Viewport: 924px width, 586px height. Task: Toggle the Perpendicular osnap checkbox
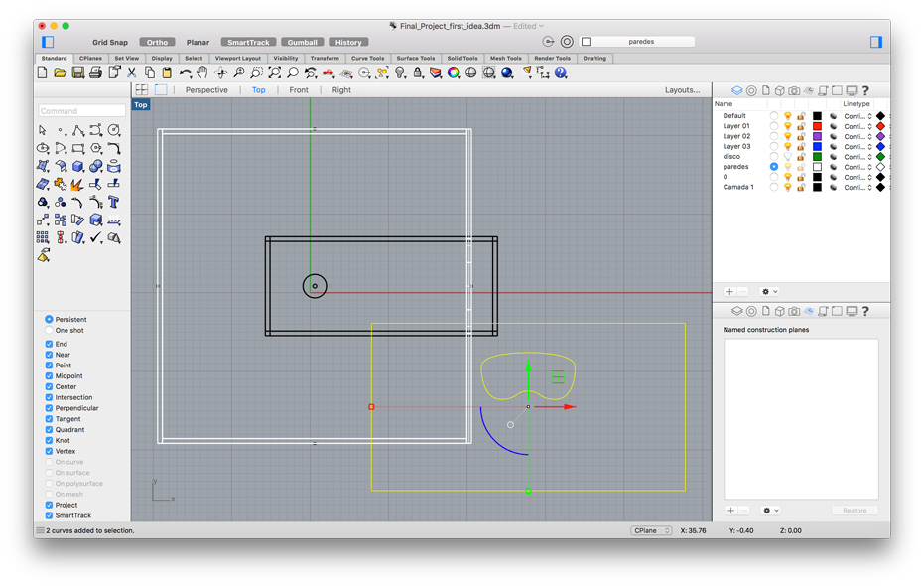point(49,408)
